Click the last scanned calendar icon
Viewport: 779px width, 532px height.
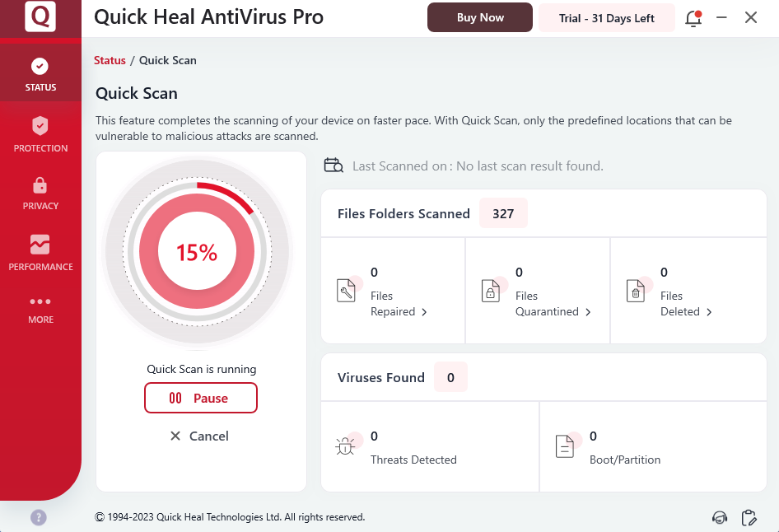coord(334,166)
